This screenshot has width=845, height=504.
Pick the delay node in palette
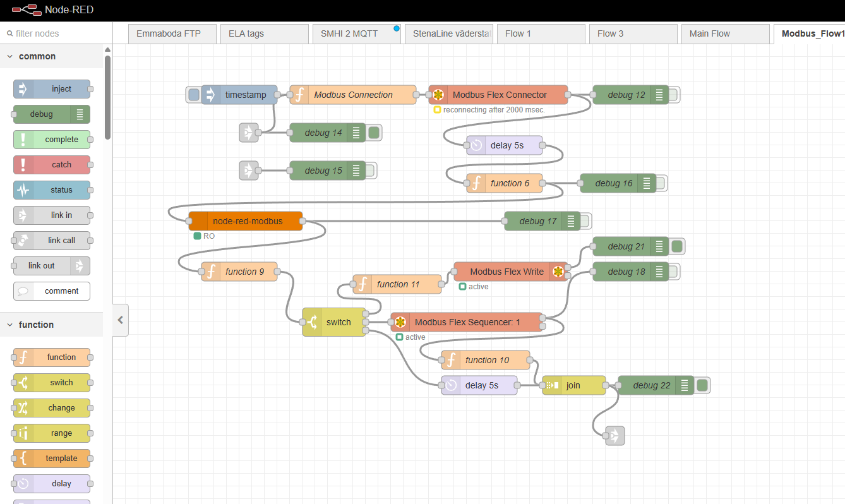(52, 484)
